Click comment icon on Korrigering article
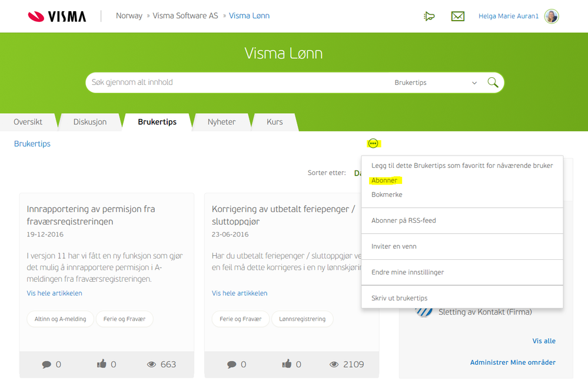The width and height of the screenshot is (588, 383). point(232,364)
